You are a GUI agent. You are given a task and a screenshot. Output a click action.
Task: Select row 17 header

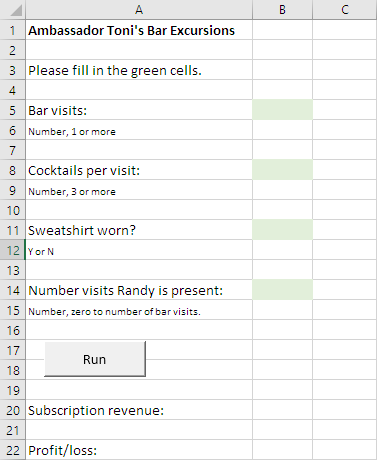click(13, 350)
